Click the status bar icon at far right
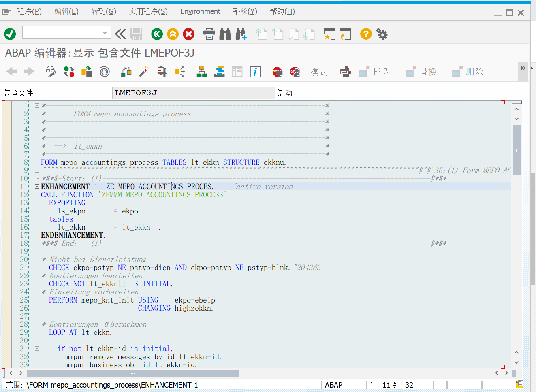 click(x=519, y=384)
